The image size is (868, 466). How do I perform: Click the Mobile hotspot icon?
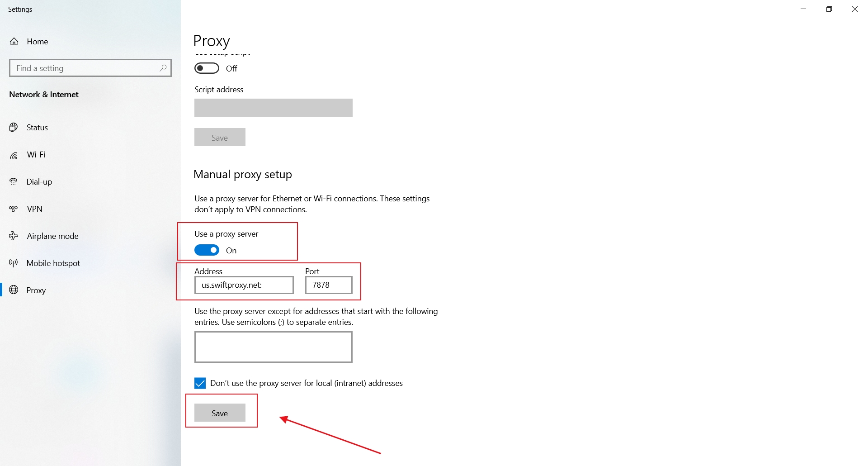point(14,263)
